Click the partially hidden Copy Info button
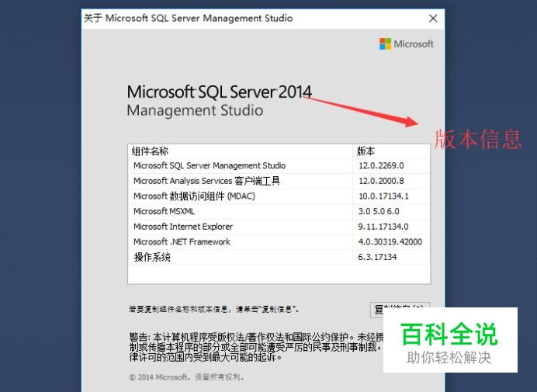 pos(400,309)
